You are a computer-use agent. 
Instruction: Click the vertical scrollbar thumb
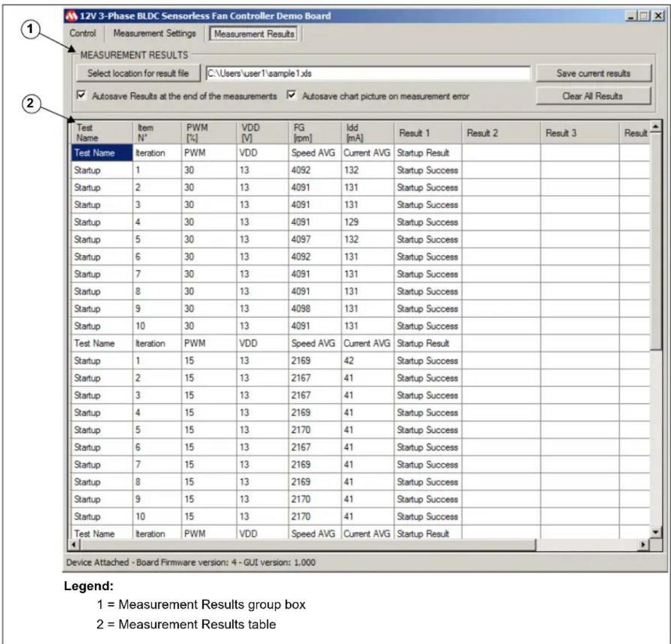pos(656,241)
